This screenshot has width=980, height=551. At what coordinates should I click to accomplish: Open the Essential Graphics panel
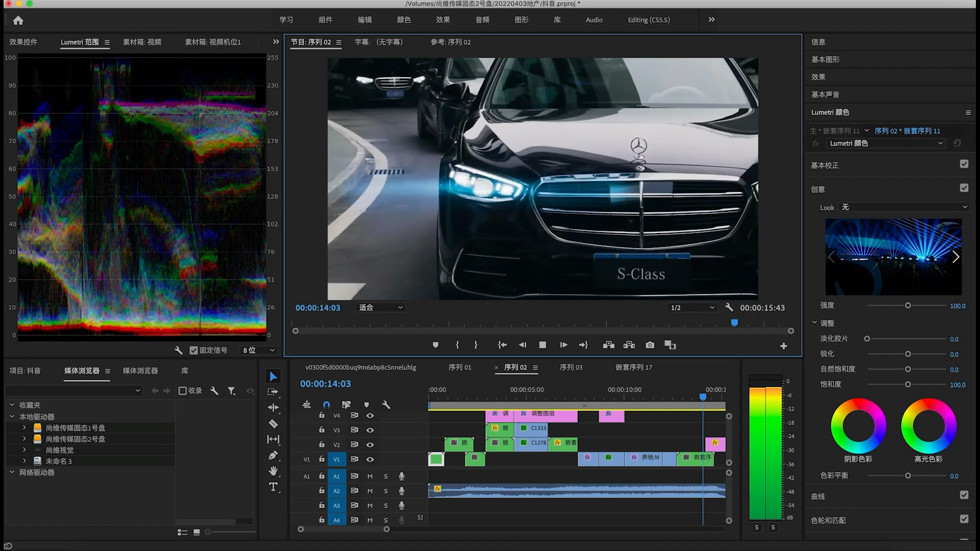pos(825,59)
